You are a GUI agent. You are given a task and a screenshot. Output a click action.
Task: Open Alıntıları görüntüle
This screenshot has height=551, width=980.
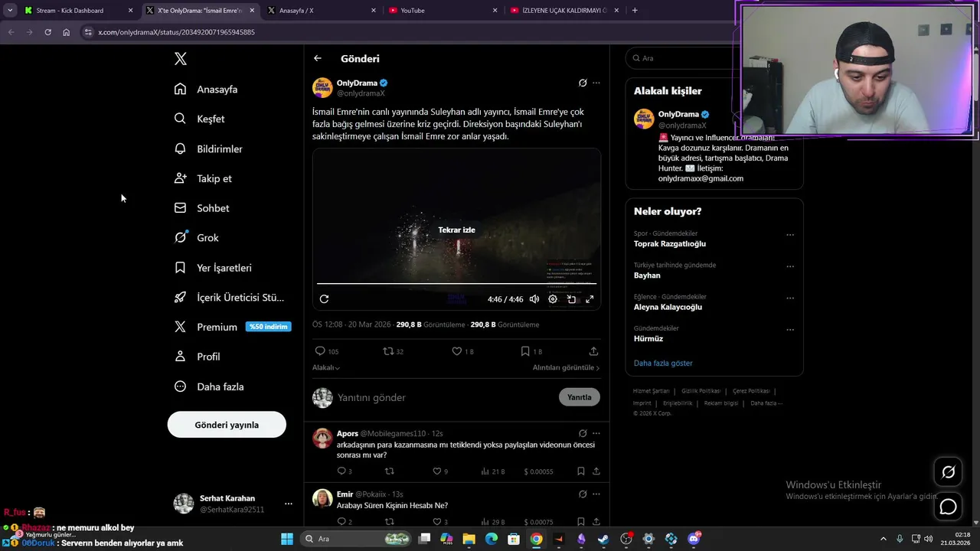pyautogui.click(x=566, y=367)
